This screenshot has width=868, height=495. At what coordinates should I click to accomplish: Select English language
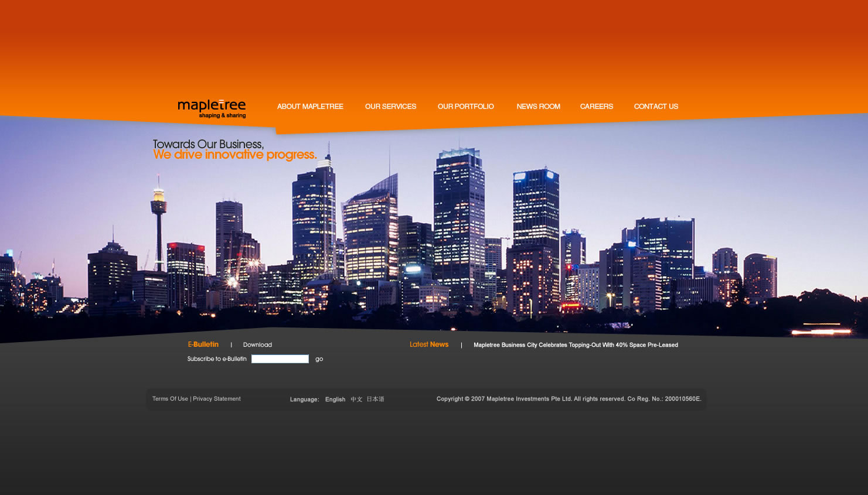[x=335, y=400]
